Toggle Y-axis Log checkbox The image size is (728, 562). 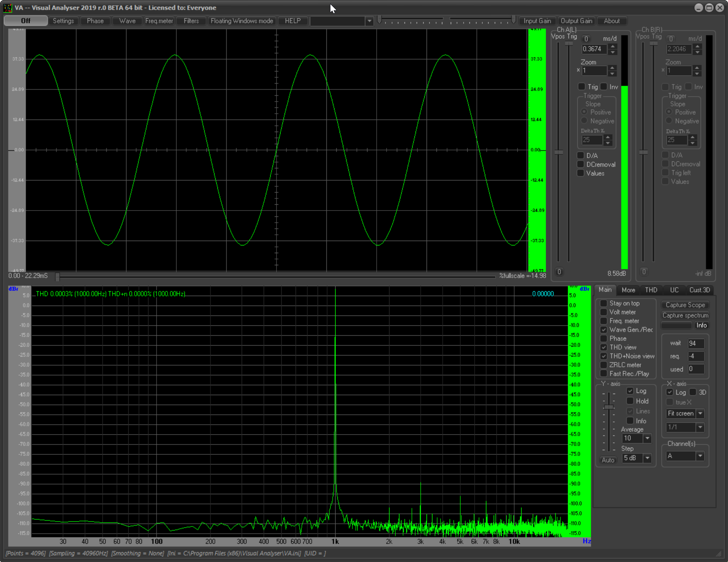click(630, 391)
